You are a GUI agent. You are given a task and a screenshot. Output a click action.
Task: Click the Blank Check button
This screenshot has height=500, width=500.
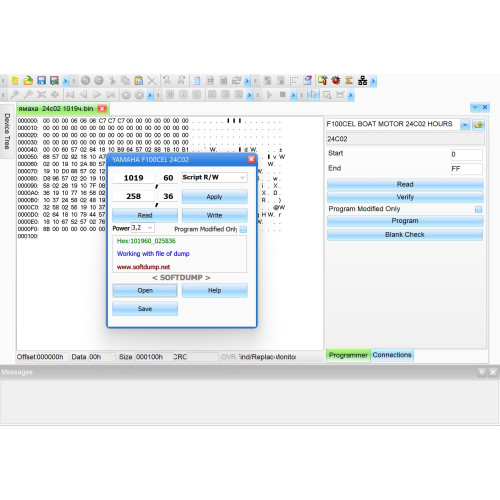tap(405, 235)
